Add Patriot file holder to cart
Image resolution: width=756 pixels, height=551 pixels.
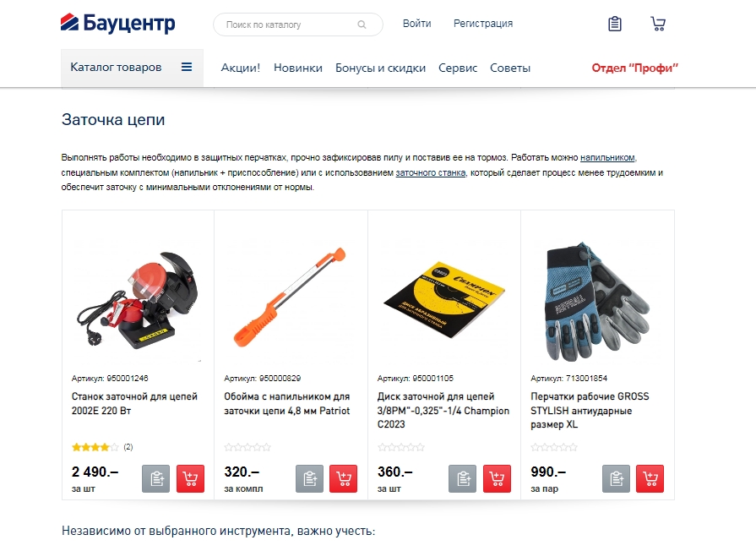[343, 478]
